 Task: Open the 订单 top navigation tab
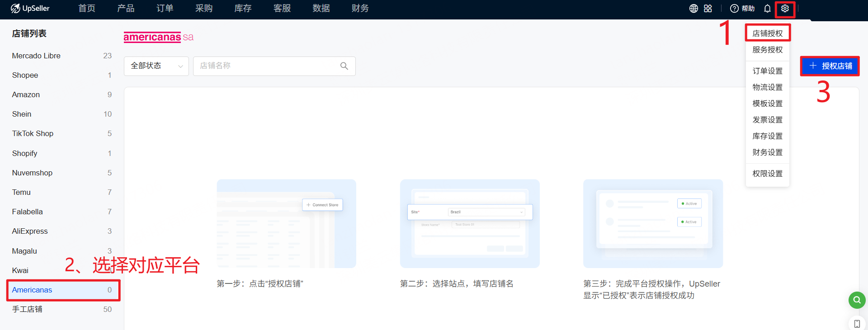click(165, 9)
